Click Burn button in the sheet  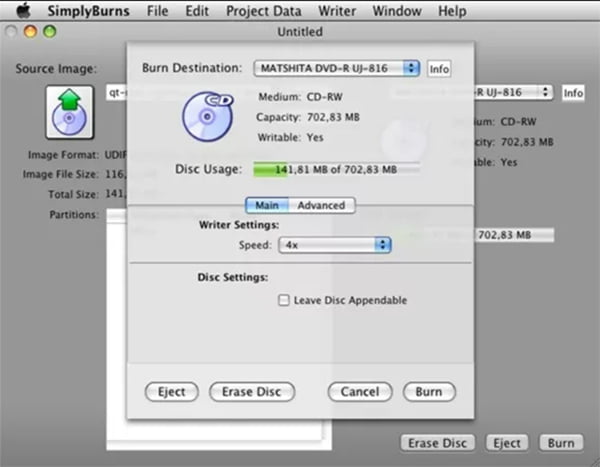(429, 392)
